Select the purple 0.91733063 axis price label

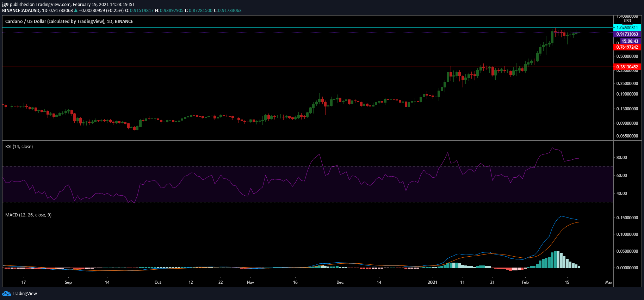coord(627,34)
